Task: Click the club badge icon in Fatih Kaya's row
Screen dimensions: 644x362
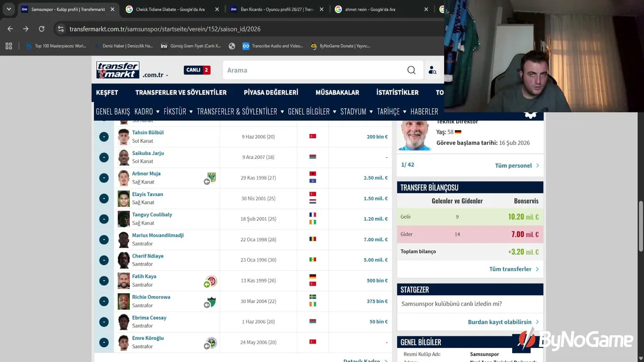Action: point(212,281)
